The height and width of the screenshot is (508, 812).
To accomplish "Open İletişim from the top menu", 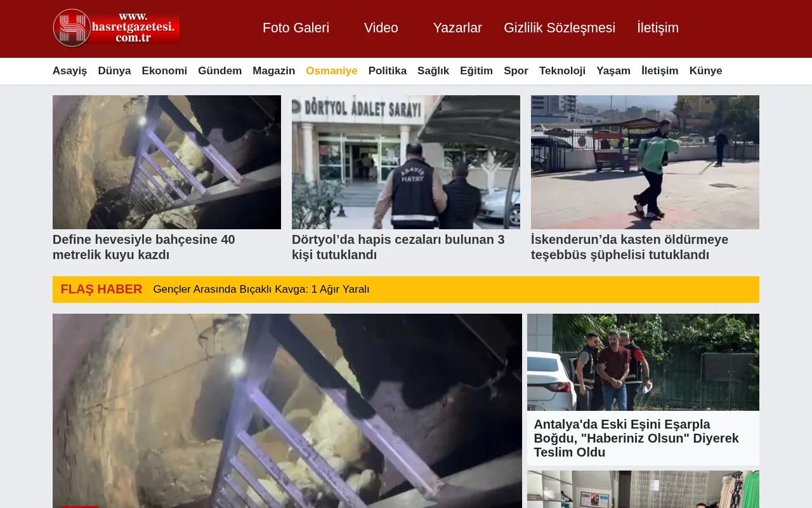I will pyautogui.click(x=658, y=28).
